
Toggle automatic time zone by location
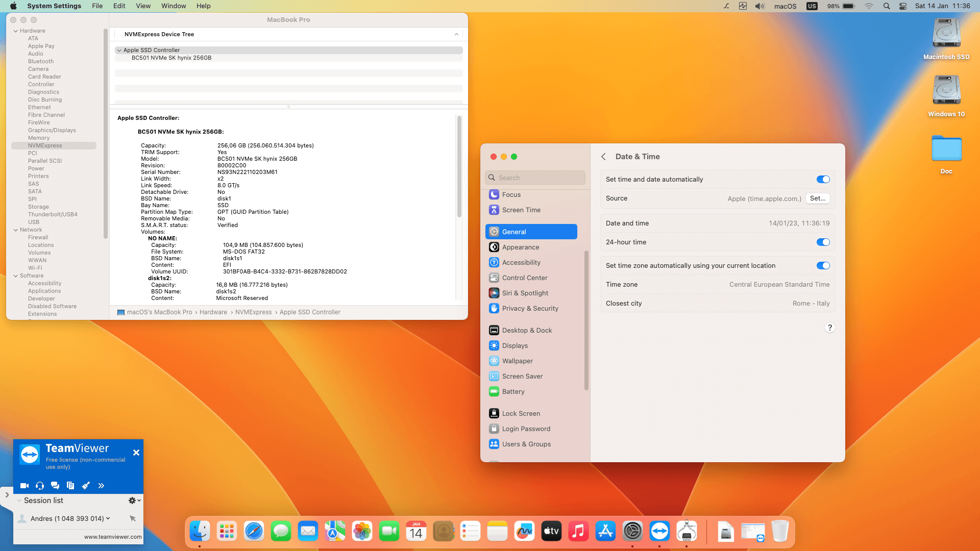click(x=823, y=266)
